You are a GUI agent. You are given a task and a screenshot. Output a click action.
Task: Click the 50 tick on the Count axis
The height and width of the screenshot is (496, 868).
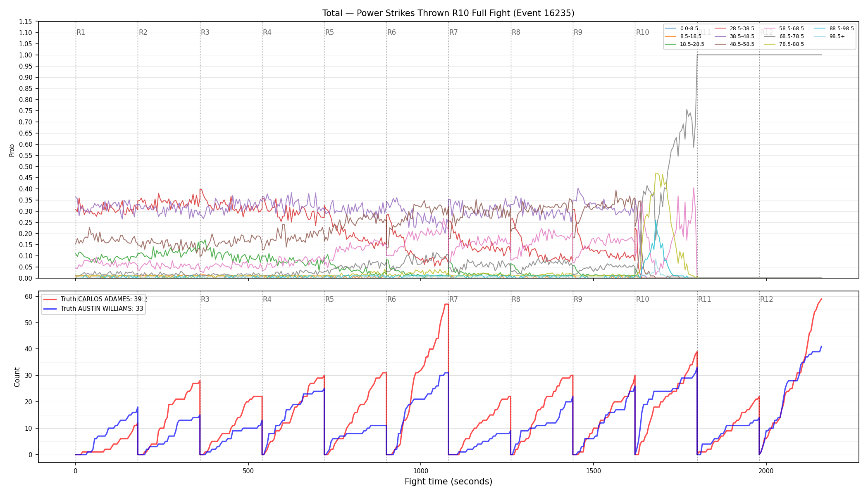point(29,323)
